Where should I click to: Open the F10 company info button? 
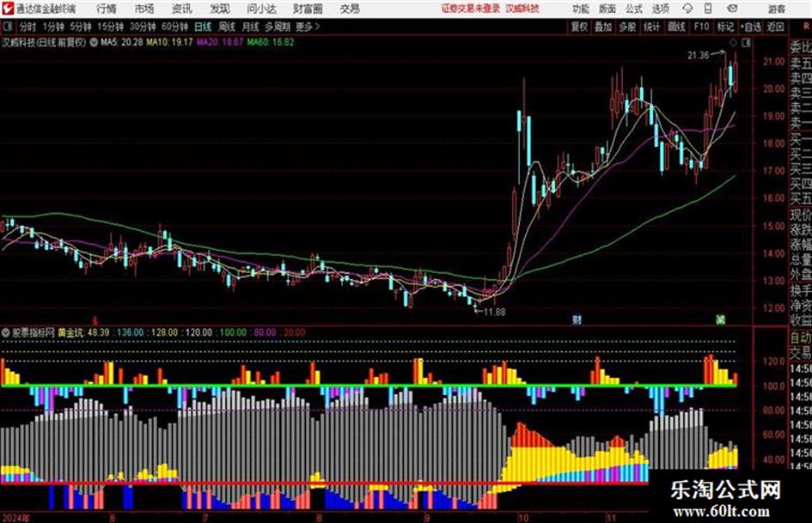(701, 27)
